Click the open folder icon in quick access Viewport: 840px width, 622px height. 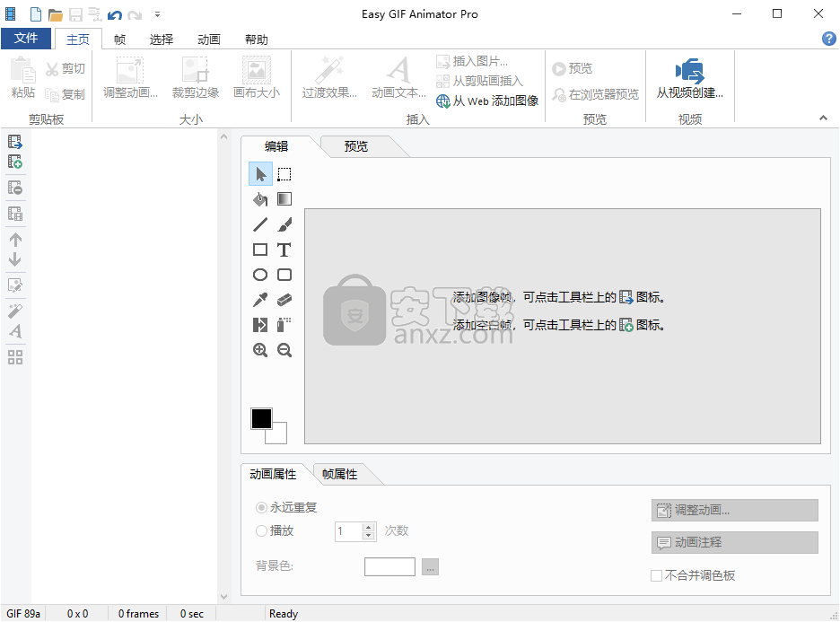click(55, 14)
